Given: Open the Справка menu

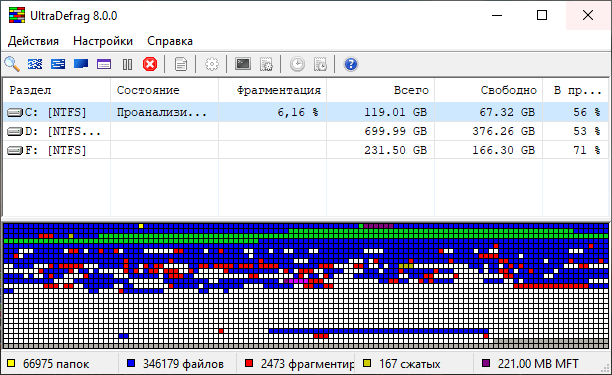Looking at the screenshot, I should coord(170,41).
